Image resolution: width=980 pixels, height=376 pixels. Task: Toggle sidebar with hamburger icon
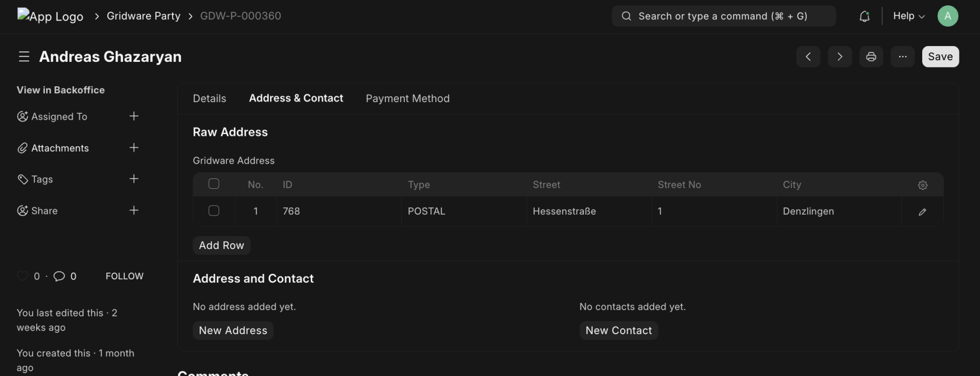(x=24, y=57)
